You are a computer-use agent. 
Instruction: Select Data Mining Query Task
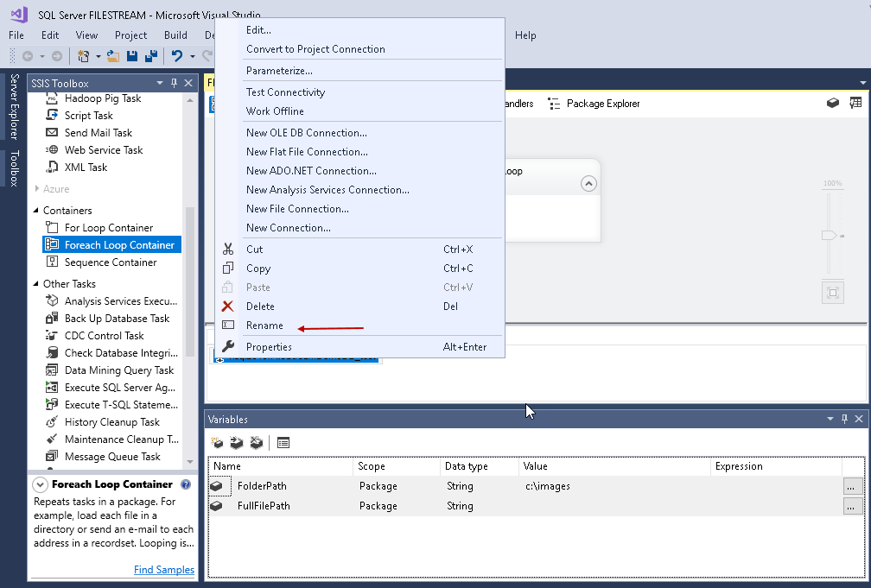[119, 370]
